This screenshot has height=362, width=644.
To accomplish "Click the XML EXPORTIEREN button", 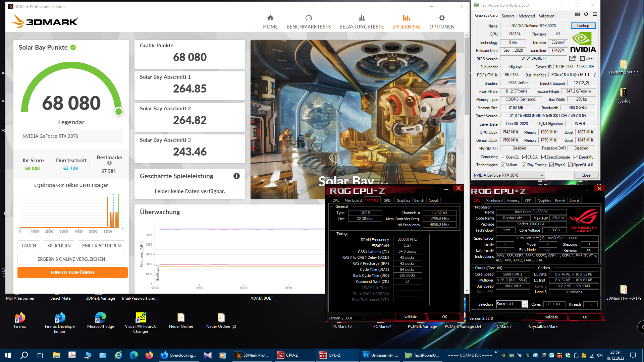I will click(101, 246).
